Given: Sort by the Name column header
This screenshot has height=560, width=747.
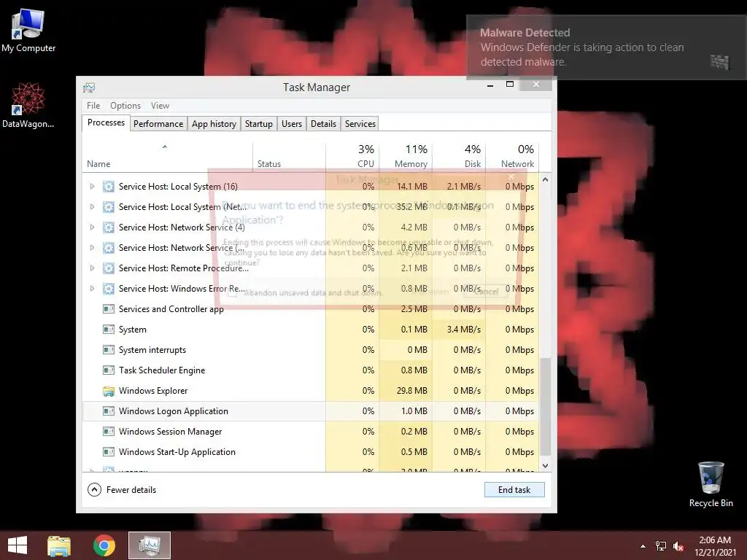Looking at the screenshot, I should (x=167, y=157).
